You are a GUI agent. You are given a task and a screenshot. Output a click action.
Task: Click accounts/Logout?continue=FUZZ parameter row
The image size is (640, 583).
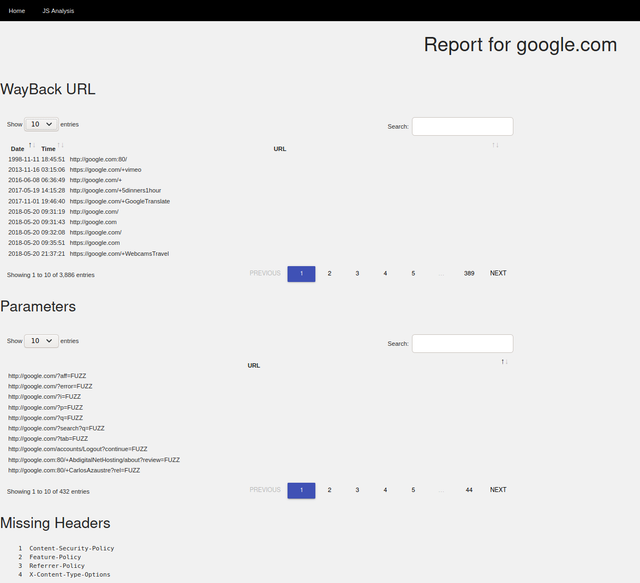[x=78, y=449]
